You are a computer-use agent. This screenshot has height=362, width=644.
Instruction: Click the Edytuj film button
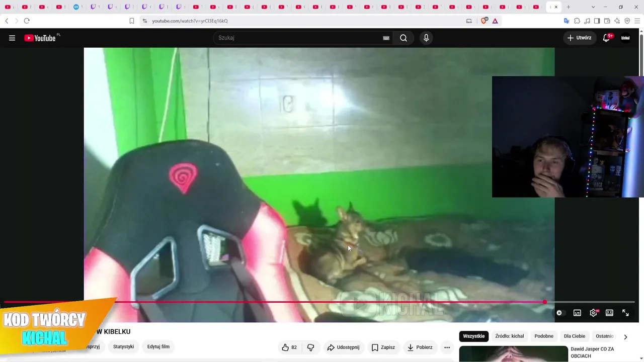(158, 346)
